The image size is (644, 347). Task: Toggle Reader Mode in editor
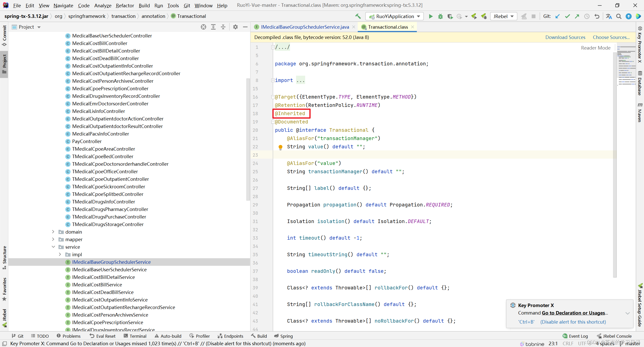[595, 48]
